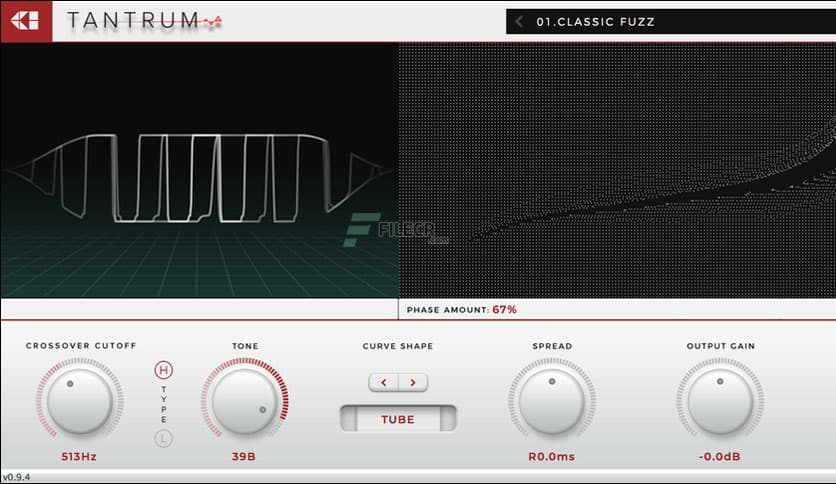Click the R0.0ms spread value
The image size is (836, 484).
pos(552,457)
